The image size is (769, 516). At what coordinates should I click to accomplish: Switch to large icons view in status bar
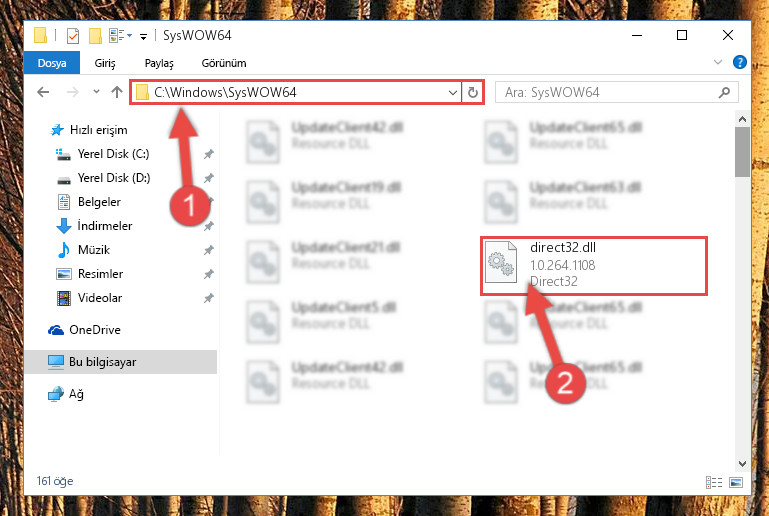tap(736, 482)
